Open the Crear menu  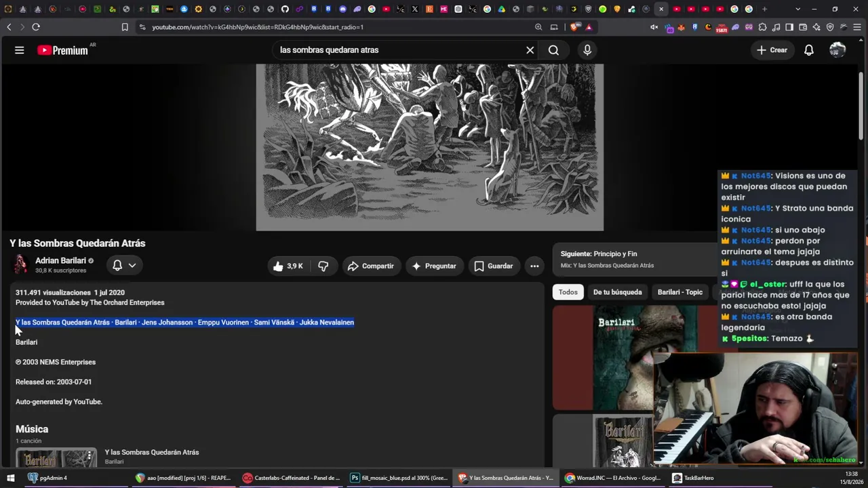(772, 50)
